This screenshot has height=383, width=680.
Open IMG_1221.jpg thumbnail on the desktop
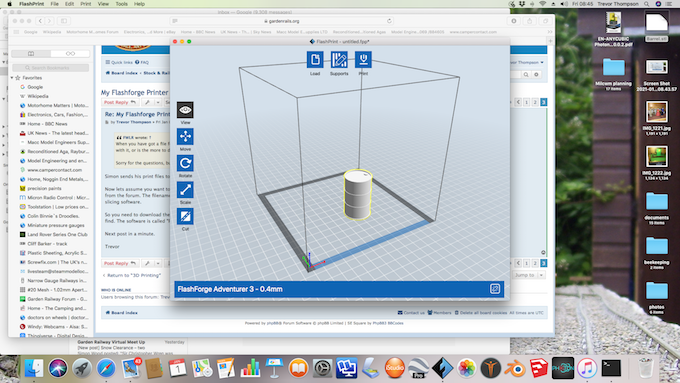656,118
